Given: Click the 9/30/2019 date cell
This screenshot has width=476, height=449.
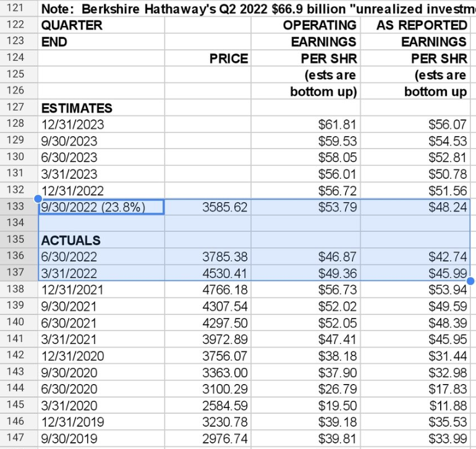Looking at the screenshot, I should [101, 438].
